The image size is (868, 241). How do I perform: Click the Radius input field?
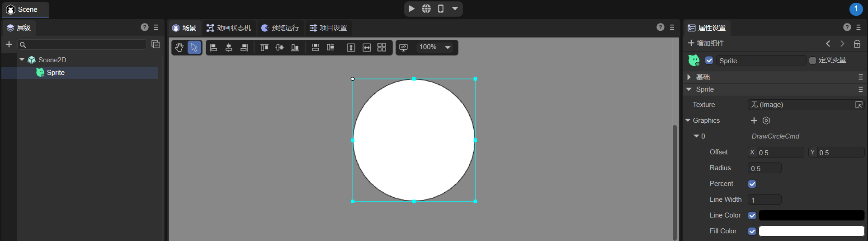pyautogui.click(x=764, y=168)
